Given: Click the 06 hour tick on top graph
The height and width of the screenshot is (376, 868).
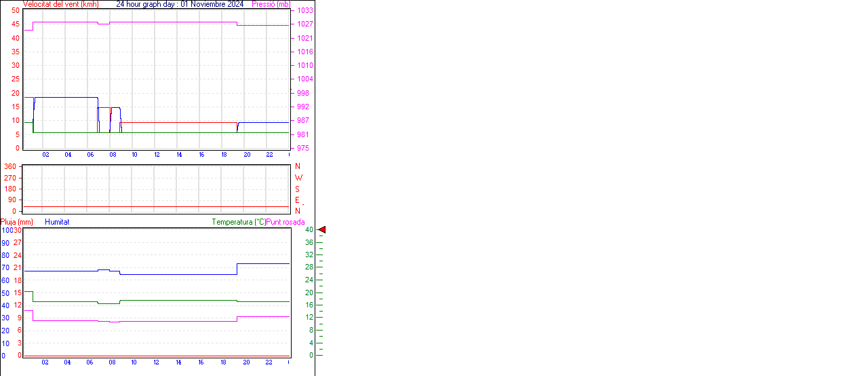Looking at the screenshot, I should pos(90,155).
